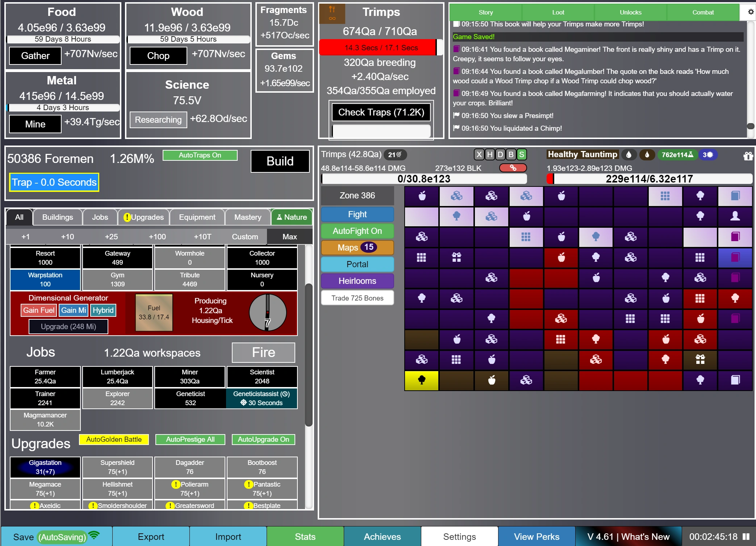Toggle AutoFight On

pos(357,231)
